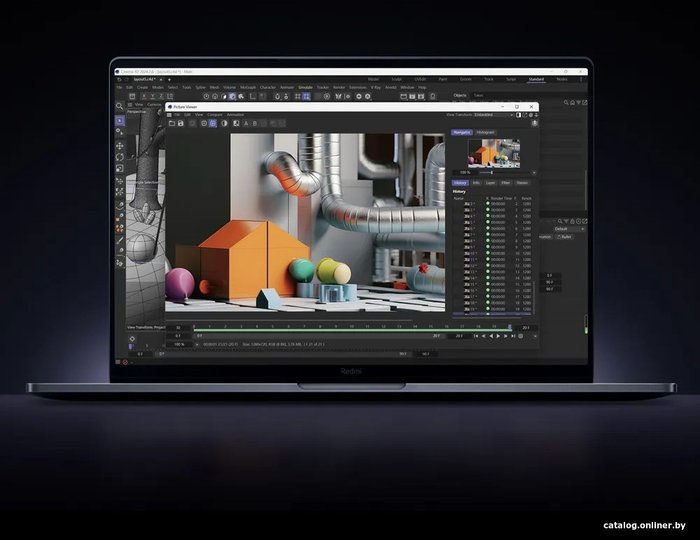This screenshot has width=700, height=540.
Task: Click the home icon in Objects manager header
Action: tap(572, 103)
